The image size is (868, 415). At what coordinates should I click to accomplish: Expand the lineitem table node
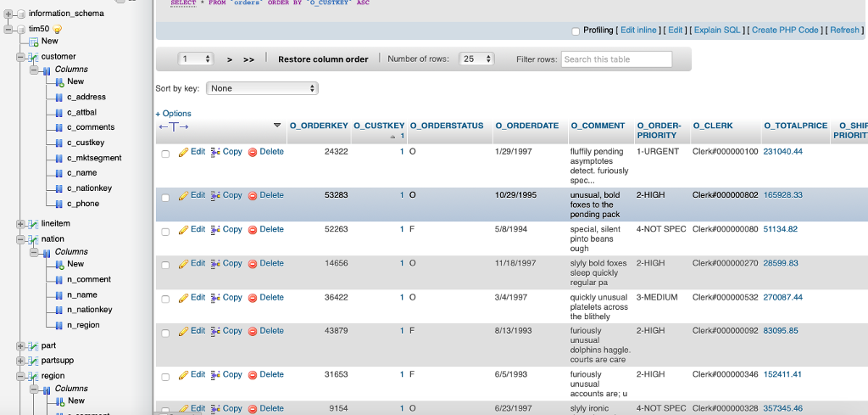tap(21, 224)
